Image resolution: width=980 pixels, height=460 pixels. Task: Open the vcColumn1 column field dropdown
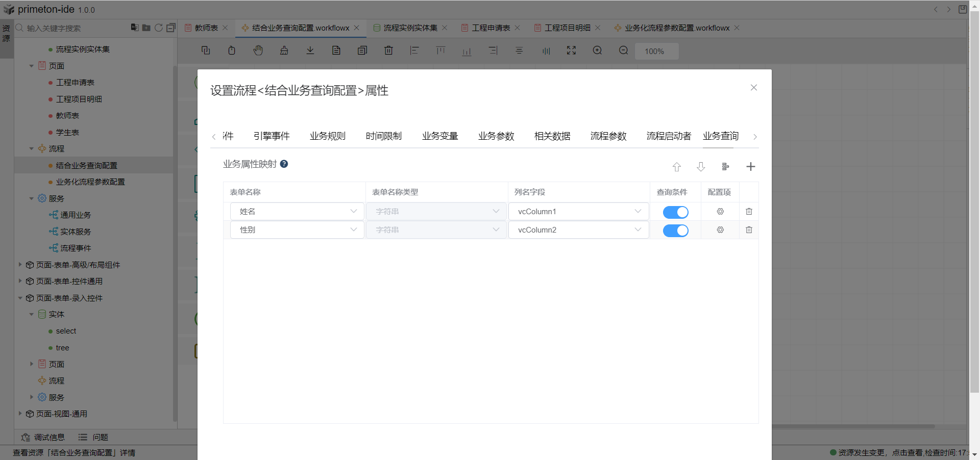click(578, 212)
